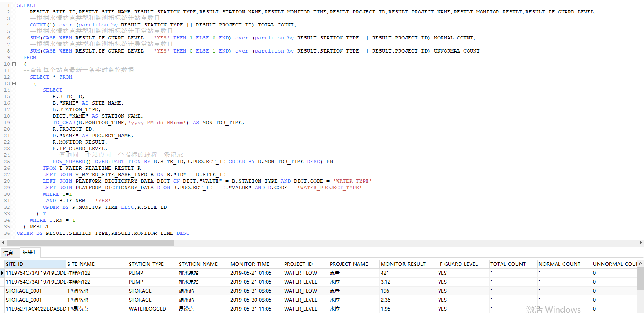Click V_WATER_SITE_BASE_INFO on line 27
644x313 pixels.
click(111, 175)
